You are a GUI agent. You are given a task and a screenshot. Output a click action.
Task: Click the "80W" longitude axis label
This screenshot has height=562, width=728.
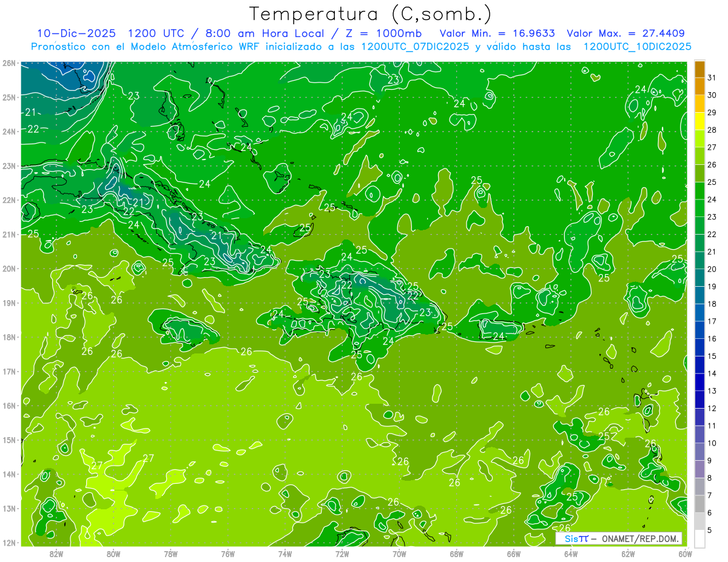point(113,554)
